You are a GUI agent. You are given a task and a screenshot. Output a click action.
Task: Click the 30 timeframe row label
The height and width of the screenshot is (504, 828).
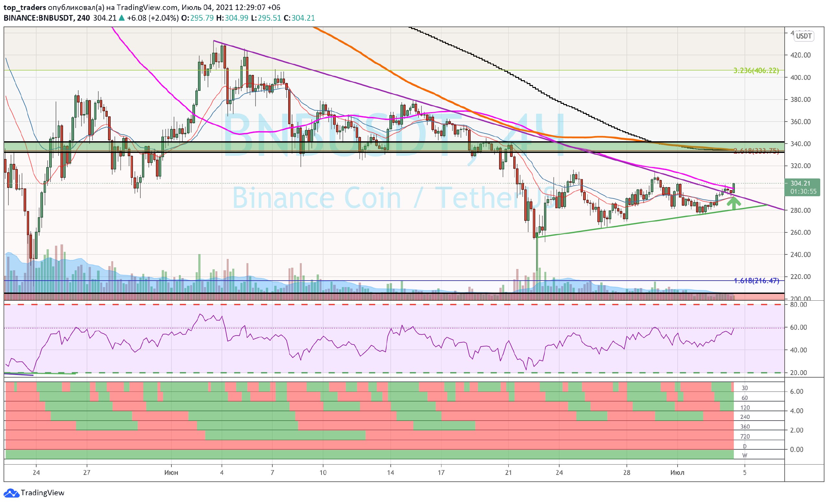[x=745, y=388]
